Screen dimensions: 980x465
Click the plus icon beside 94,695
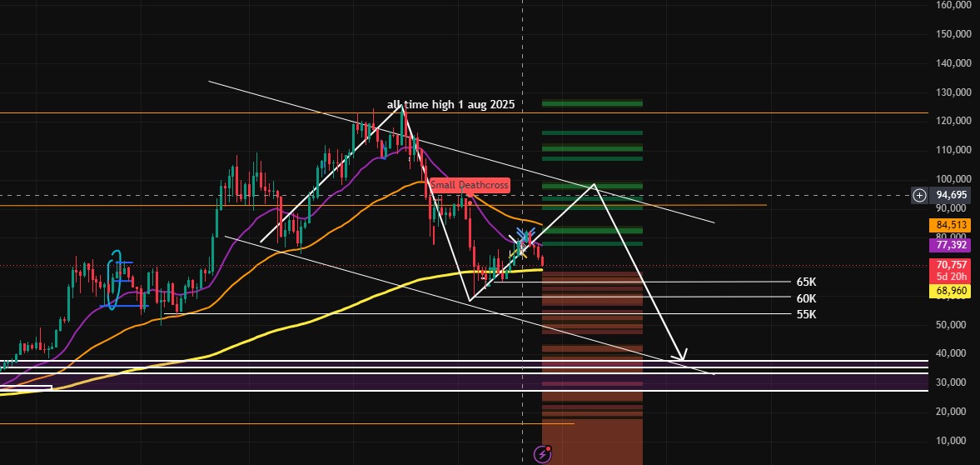(919, 195)
